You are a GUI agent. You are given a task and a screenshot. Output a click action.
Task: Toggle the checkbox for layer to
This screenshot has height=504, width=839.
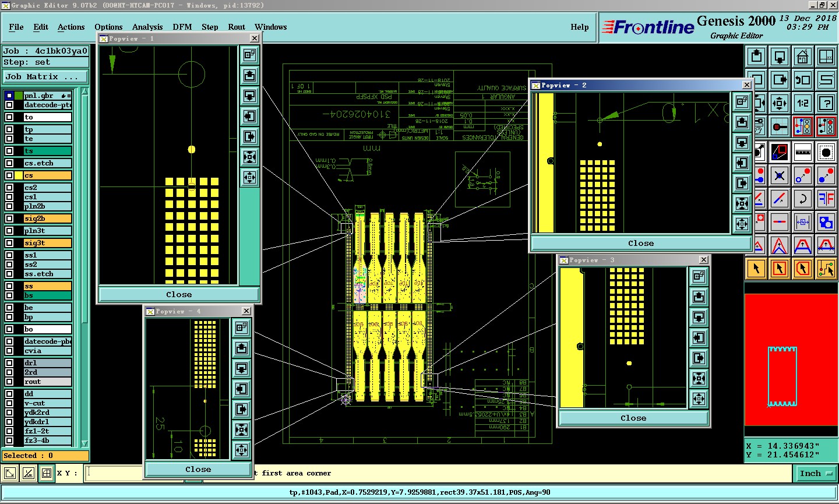[x=9, y=117]
